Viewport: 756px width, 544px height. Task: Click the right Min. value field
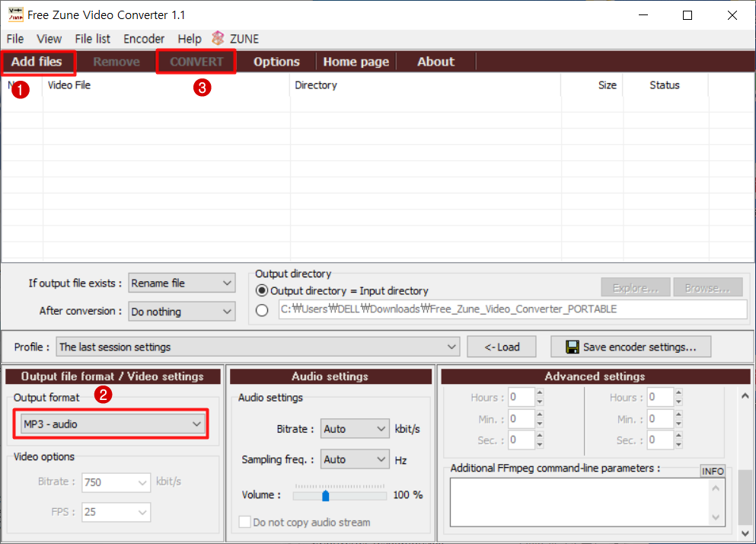pos(660,418)
